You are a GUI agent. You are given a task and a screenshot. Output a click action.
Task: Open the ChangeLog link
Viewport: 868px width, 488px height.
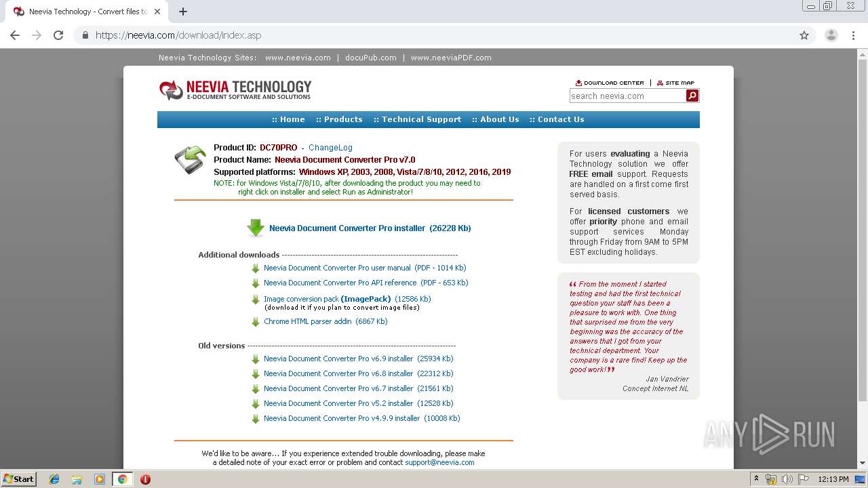pos(330,148)
